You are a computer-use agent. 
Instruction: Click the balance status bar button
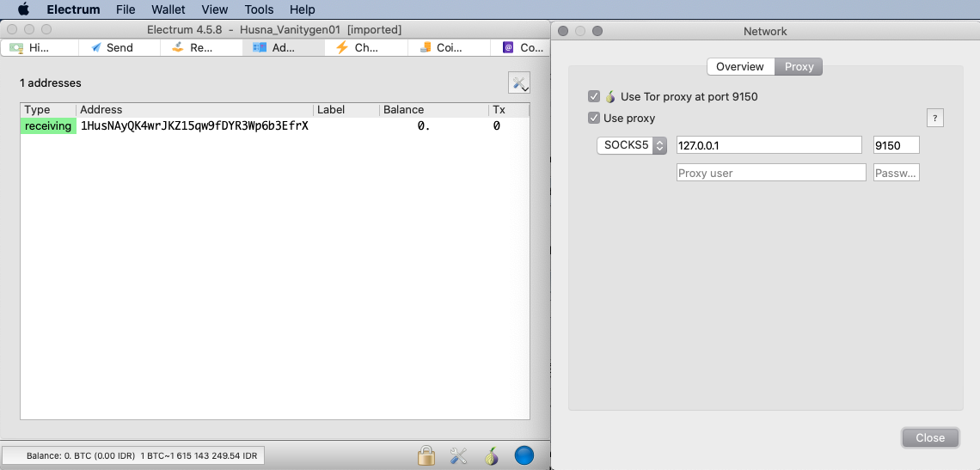[133, 456]
